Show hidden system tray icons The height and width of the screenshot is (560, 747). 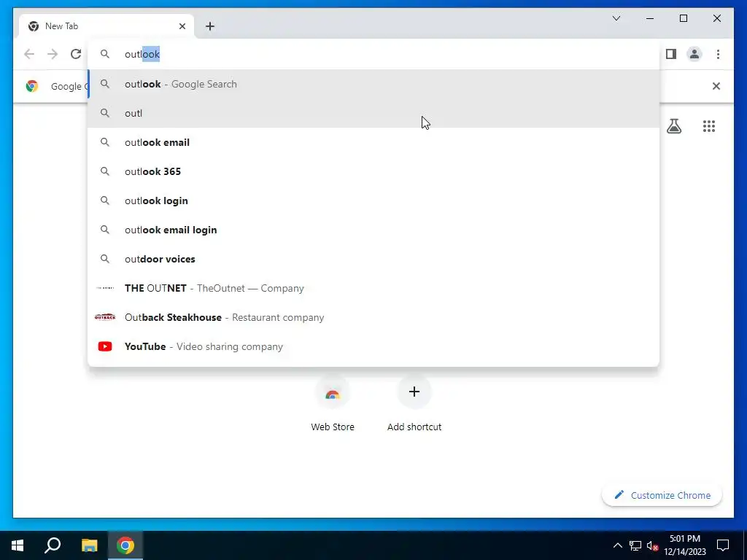(x=617, y=545)
